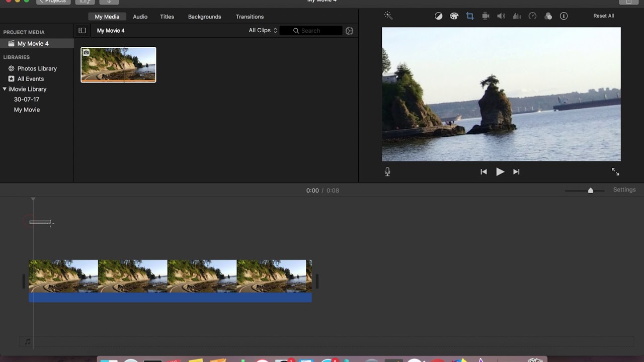Viewport: 644px width, 362px height.
Task: Show the clip information inspector
Action: 563,16
